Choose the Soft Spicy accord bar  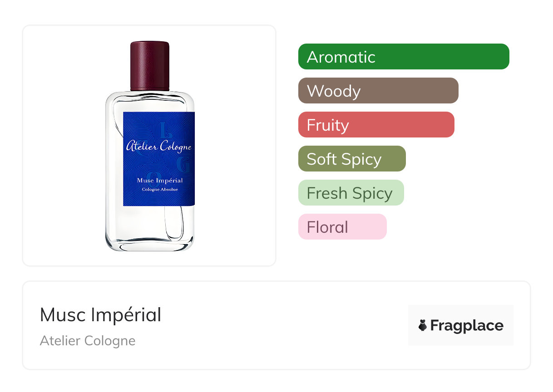pos(352,159)
